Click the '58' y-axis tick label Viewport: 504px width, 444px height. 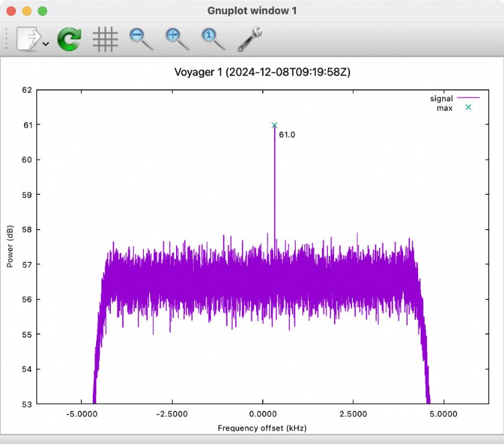coord(27,230)
